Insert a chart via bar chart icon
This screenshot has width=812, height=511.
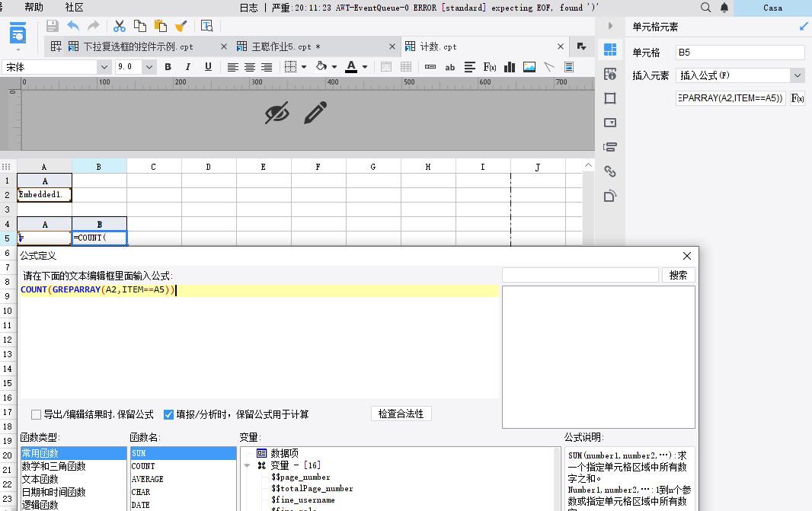coord(509,67)
